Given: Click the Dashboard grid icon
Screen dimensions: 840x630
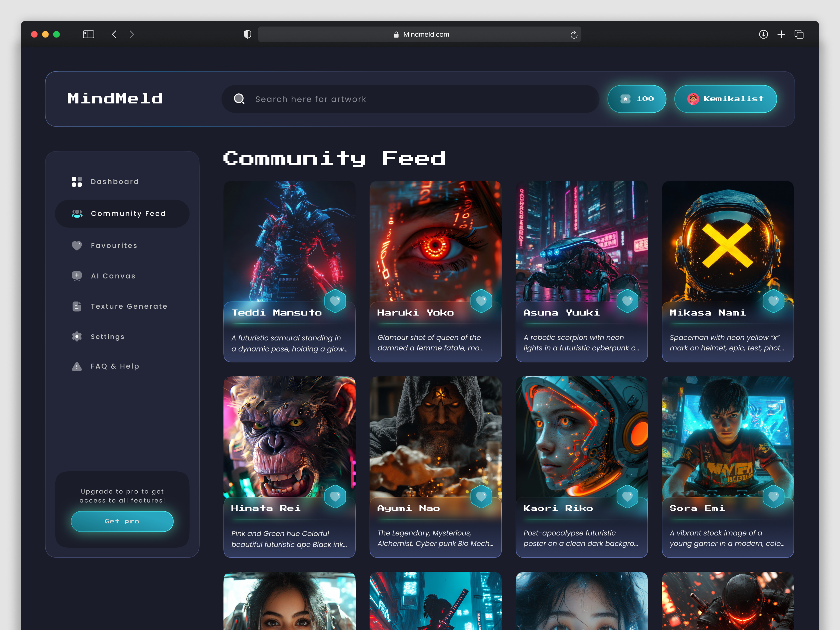Looking at the screenshot, I should 77,182.
